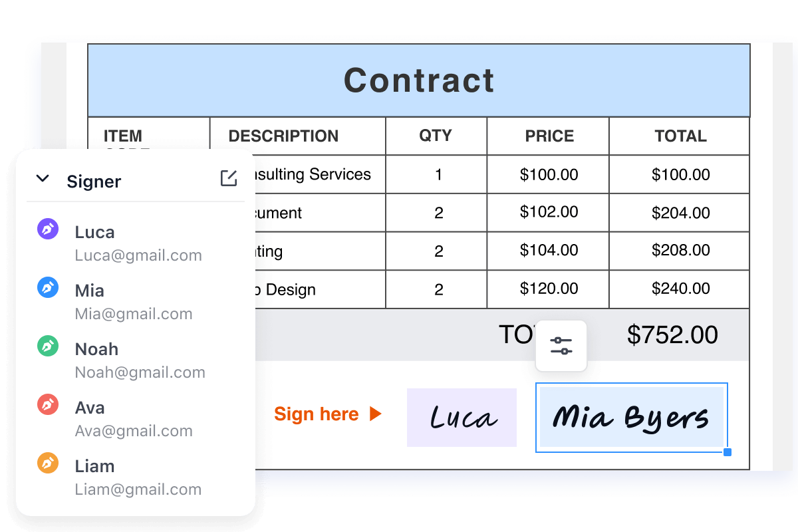
Task: Collapse the Signer panel chevron
Action: point(43,178)
